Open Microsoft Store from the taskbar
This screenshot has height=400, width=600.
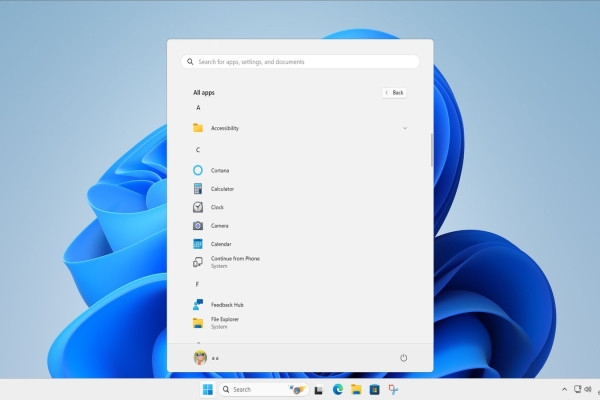[375, 390]
